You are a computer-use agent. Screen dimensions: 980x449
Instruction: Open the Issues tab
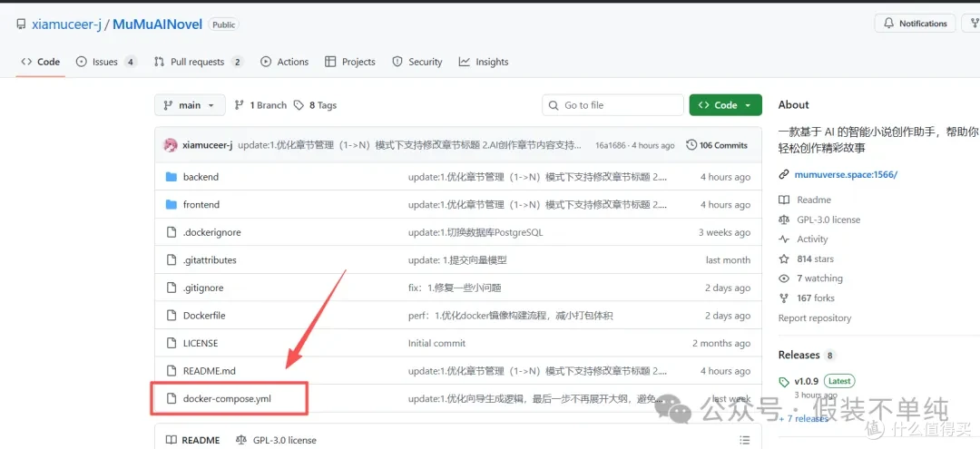click(105, 62)
